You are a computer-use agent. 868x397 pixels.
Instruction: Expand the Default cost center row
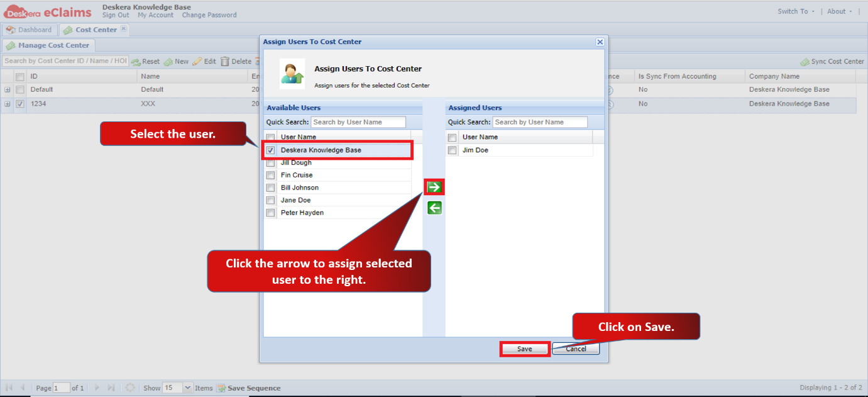click(x=8, y=90)
